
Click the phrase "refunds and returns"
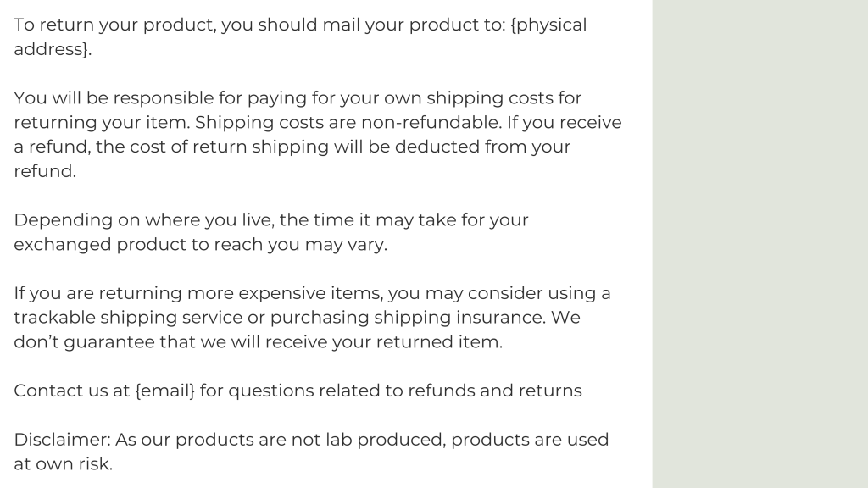[495, 391]
